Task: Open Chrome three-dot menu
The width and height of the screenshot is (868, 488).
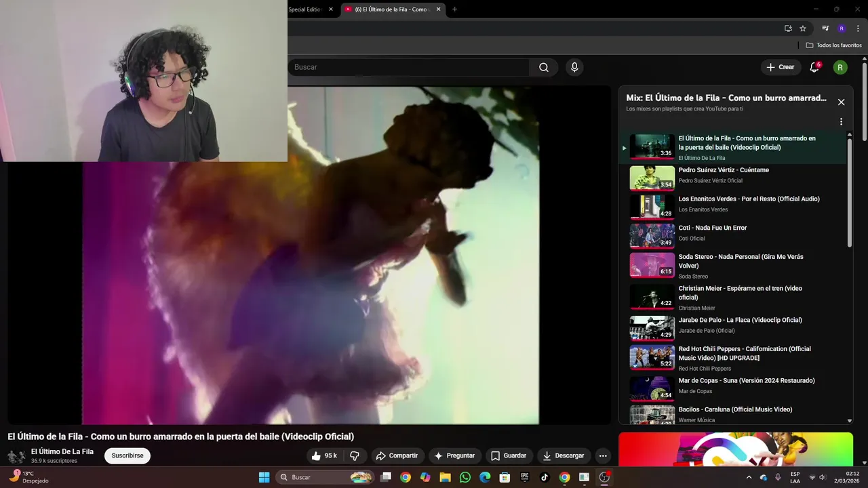Action: 858,28
